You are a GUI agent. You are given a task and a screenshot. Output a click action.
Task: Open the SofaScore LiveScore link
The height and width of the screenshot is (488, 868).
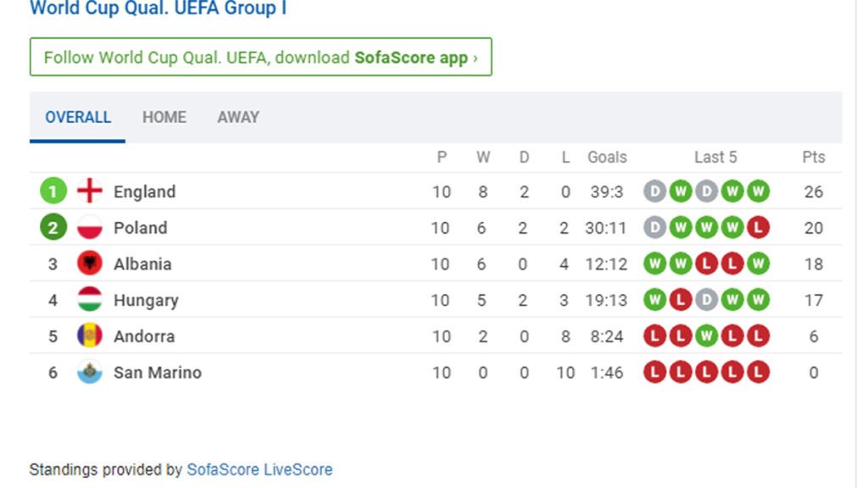pos(259,469)
